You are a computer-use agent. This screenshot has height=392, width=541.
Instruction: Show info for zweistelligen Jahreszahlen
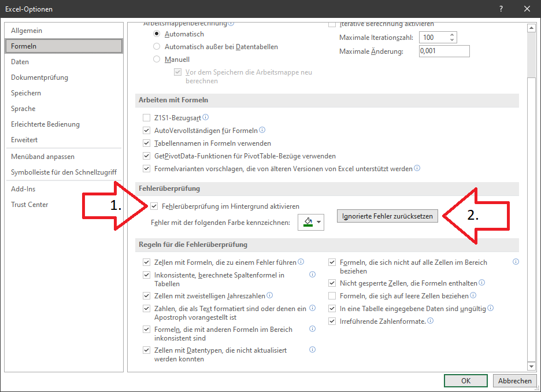tap(269, 295)
